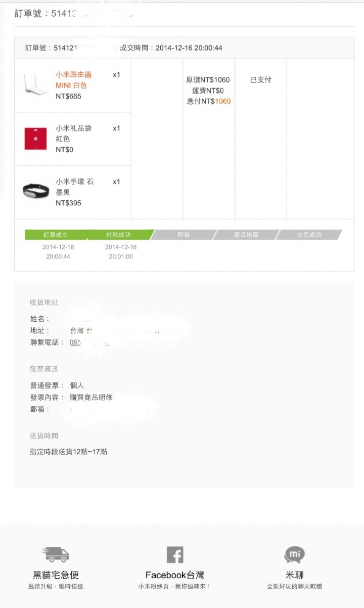The height and width of the screenshot is (608, 364).
Task: Click the black Mi Band thumbnail
Action: (36, 191)
